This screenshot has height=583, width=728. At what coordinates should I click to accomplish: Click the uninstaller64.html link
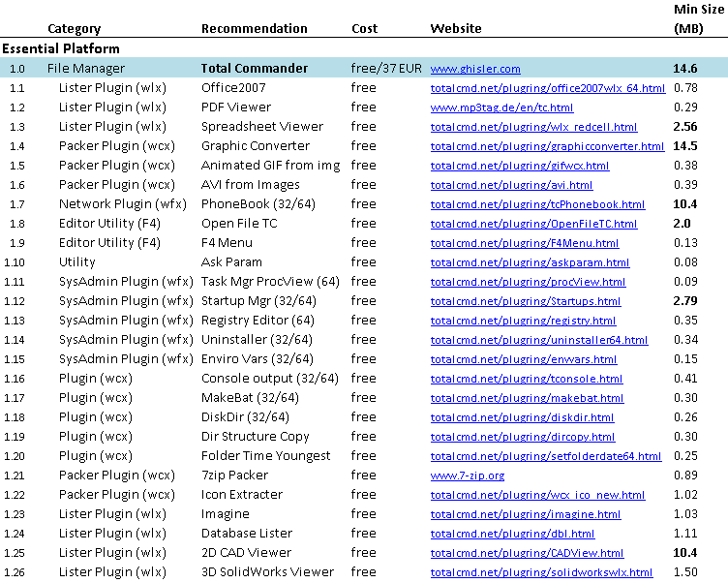point(539,340)
